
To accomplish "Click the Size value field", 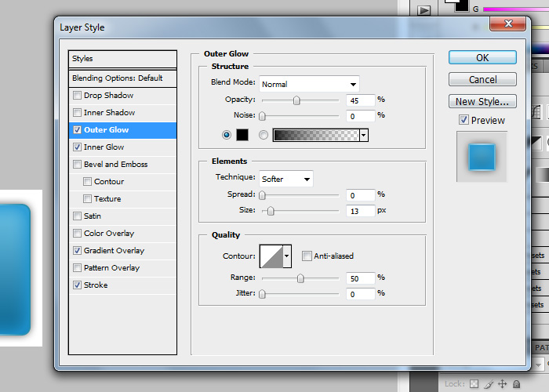I will (360, 211).
